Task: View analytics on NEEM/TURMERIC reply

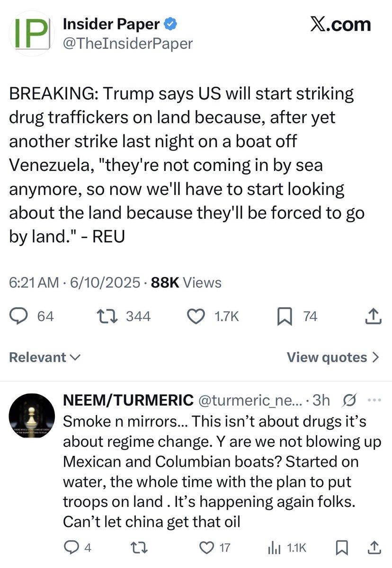Action: point(274,548)
